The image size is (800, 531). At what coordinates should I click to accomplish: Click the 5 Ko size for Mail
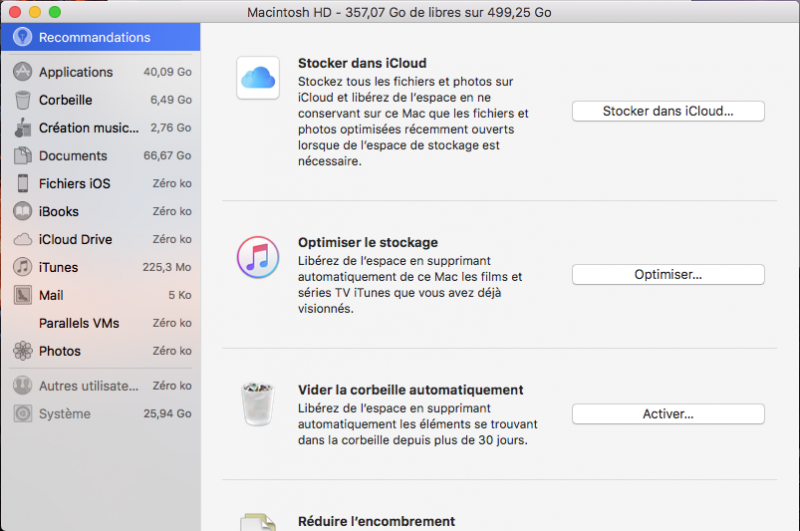[x=180, y=295]
